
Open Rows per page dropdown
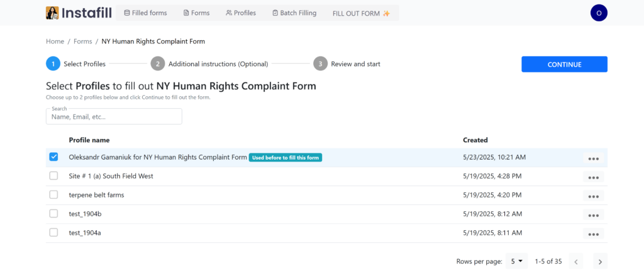[517, 261]
